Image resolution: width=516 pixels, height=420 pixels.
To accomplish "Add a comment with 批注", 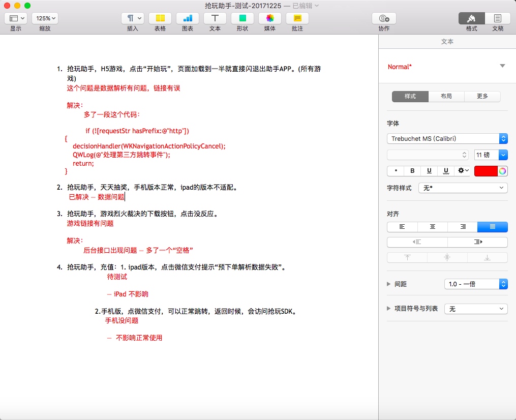I will [297, 18].
